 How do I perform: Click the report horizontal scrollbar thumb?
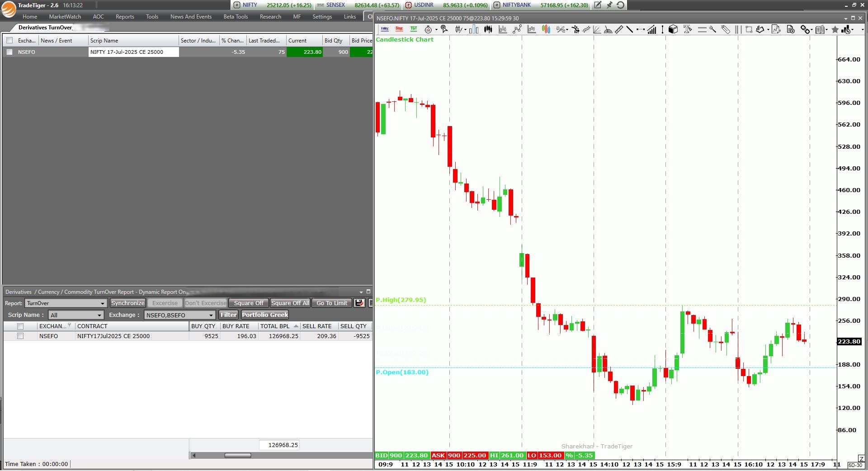click(238, 455)
